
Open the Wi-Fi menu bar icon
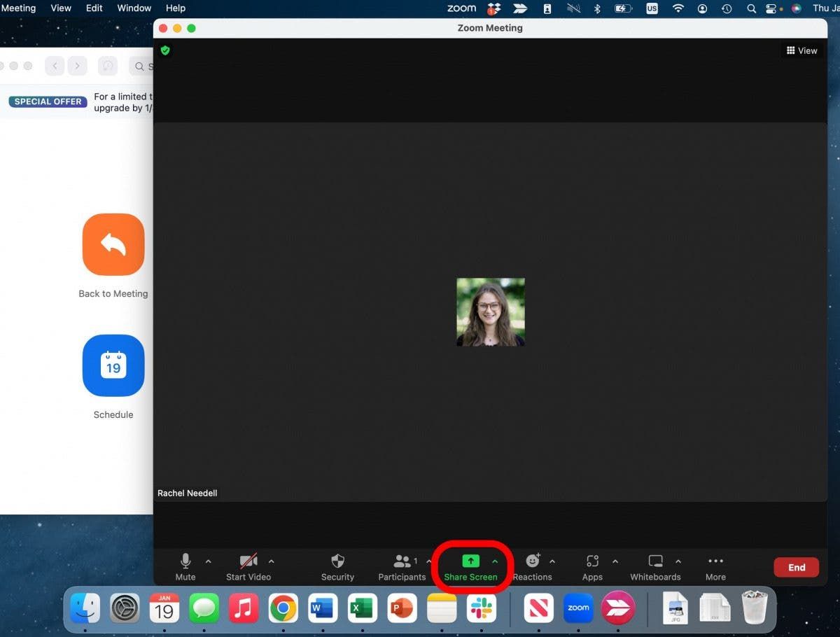click(678, 8)
